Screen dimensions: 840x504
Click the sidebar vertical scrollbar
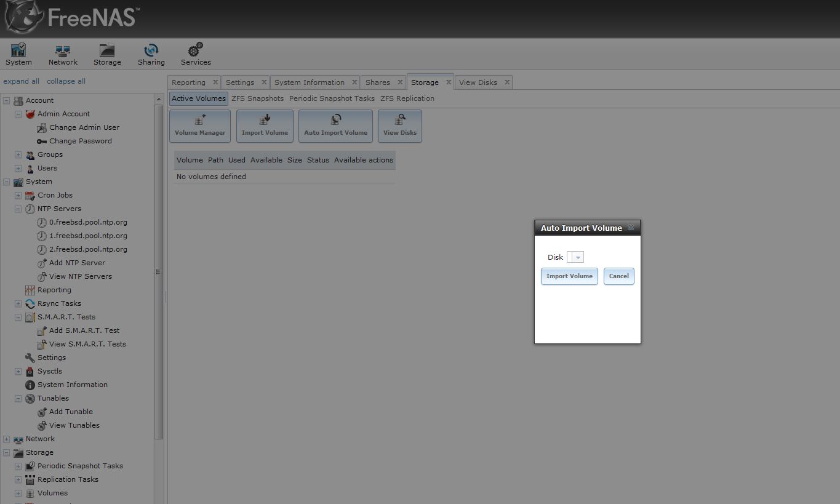coord(158,271)
